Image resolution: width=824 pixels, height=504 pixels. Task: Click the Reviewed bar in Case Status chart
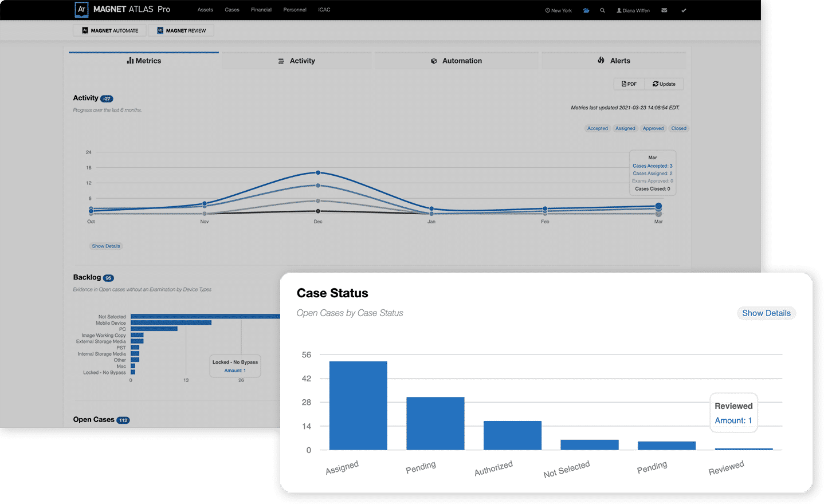(744, 449)
